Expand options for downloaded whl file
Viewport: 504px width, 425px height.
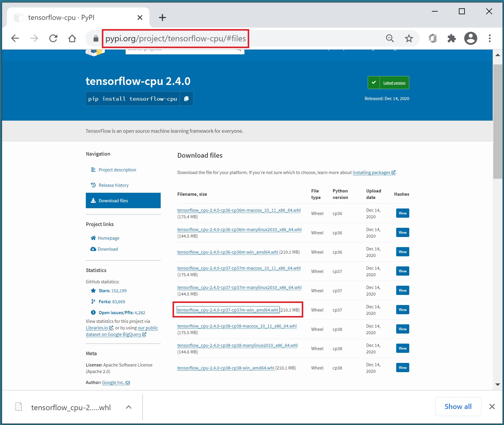129,407
